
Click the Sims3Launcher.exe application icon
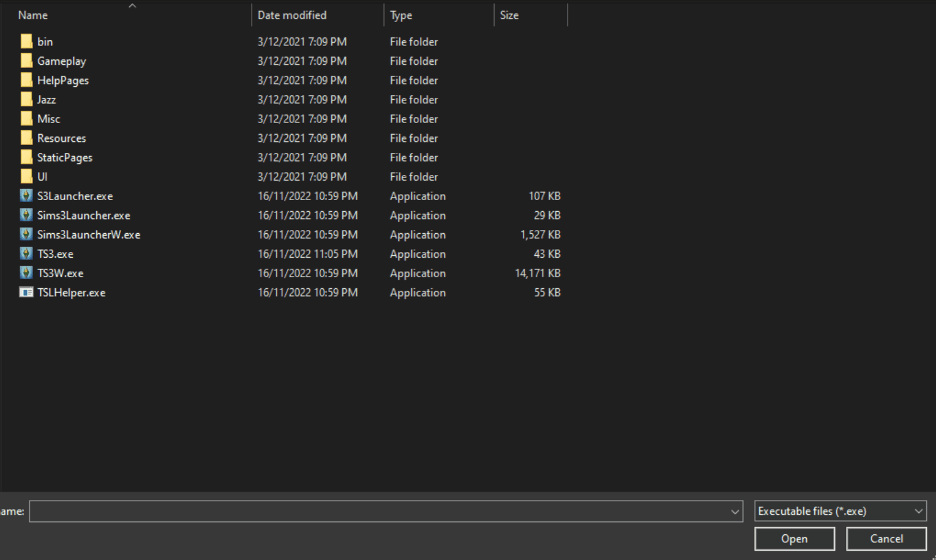pos(26,215)
